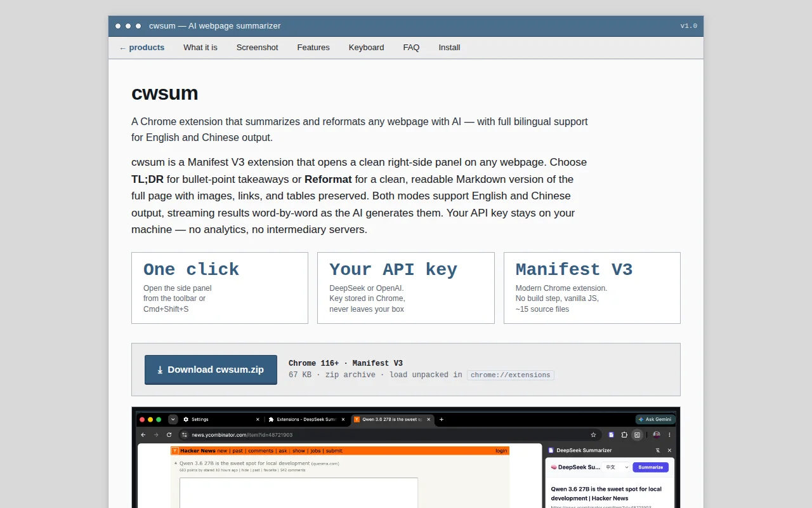Click the "cwsum" page heading
Viewport: 812px width, 508px height.
tap(164, 93)
